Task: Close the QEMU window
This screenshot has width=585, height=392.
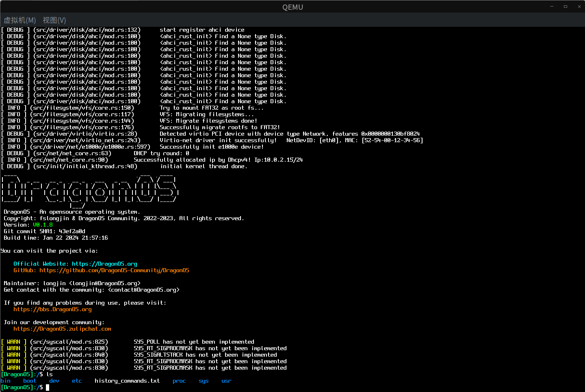Action: 579,6
